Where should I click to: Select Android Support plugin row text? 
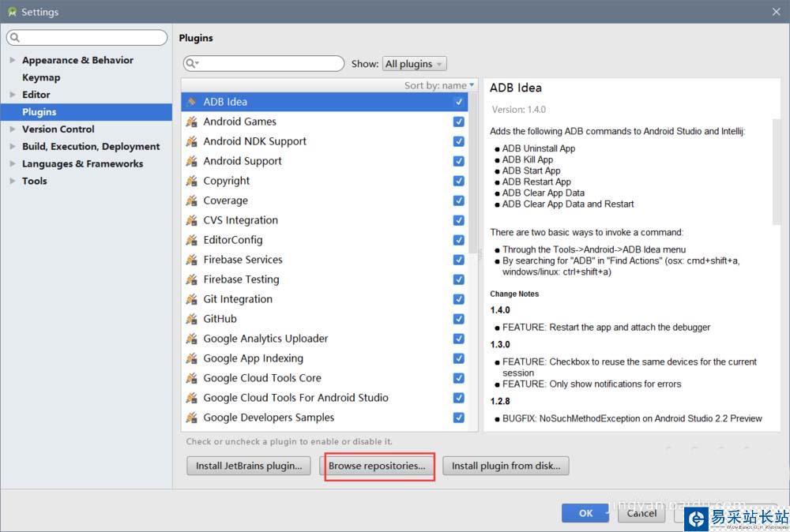243,161
